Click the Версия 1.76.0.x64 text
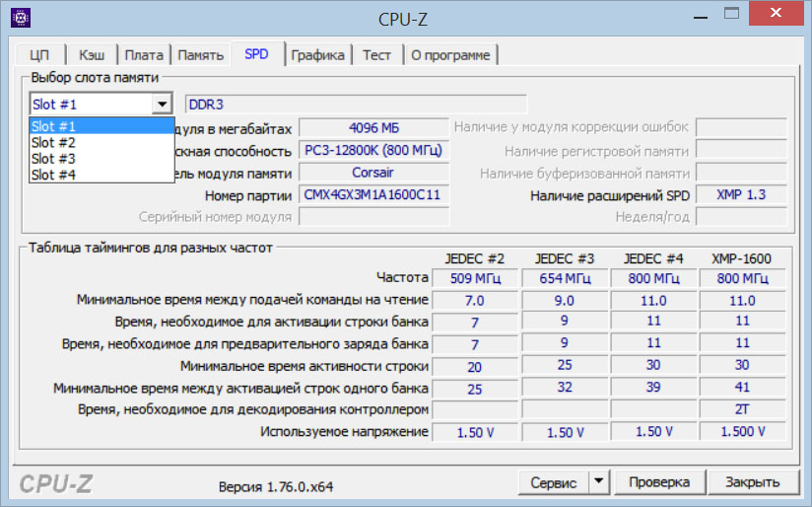The image size is (812, 507). coord(276,487)
